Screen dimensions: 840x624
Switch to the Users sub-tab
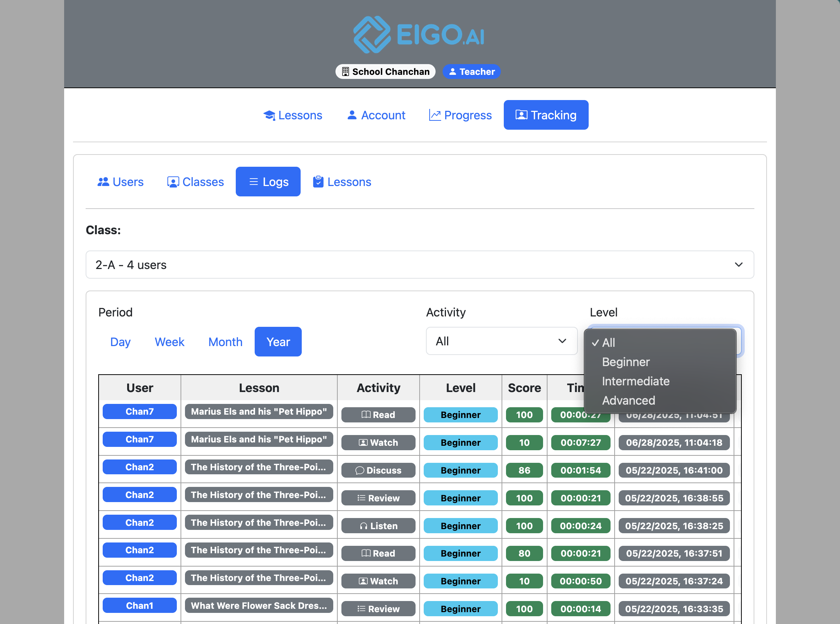point(120,182)
